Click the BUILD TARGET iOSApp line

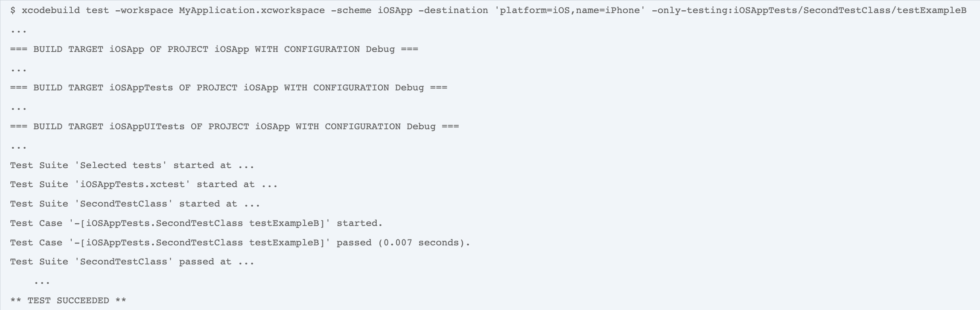click(x=214, y=49)
